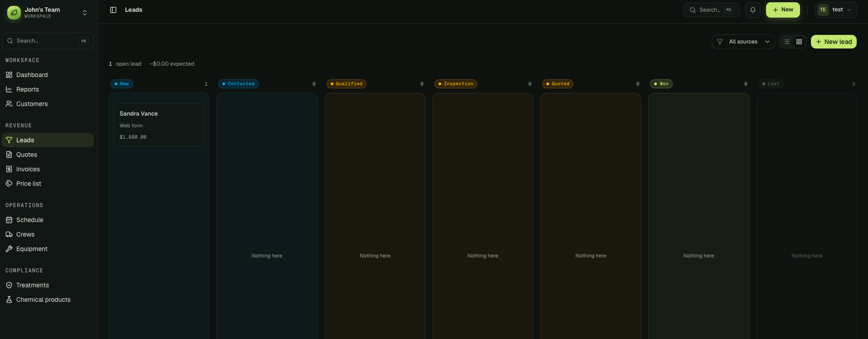The width and height of the screenshot is (868, 339).
Task: Click the New stage badge
Action: coord(122,84)
